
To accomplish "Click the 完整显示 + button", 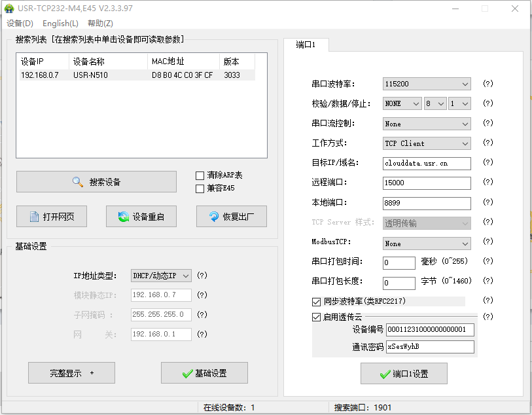I will [71, 373].
